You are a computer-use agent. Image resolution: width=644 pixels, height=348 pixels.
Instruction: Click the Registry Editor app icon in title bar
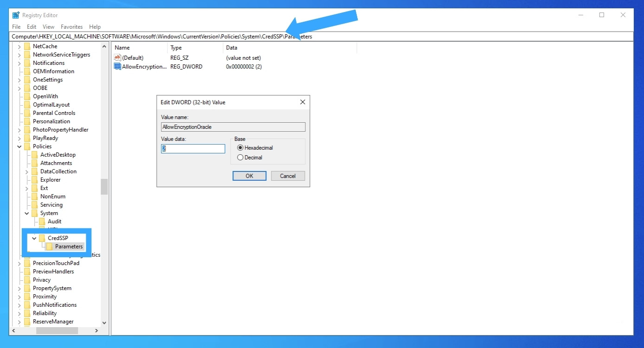click(16, 15)
